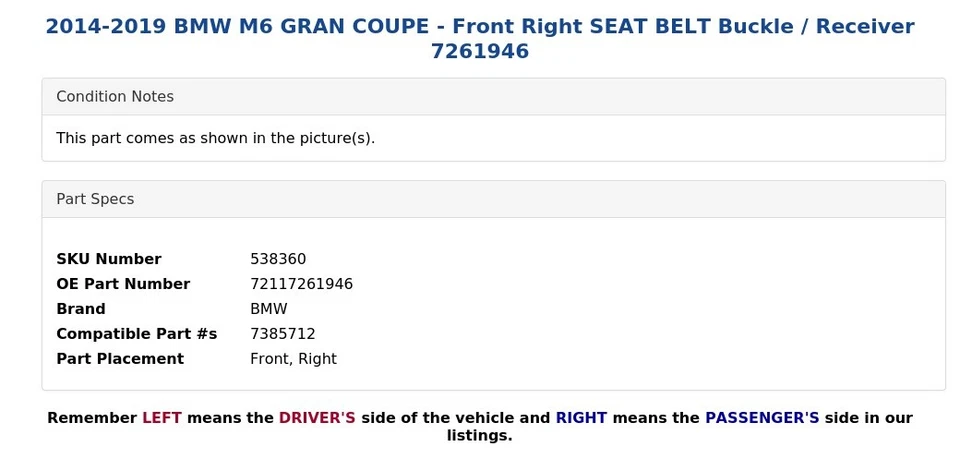
Task: Click the blue PASSENGER'S word
Action: (762, 418)
